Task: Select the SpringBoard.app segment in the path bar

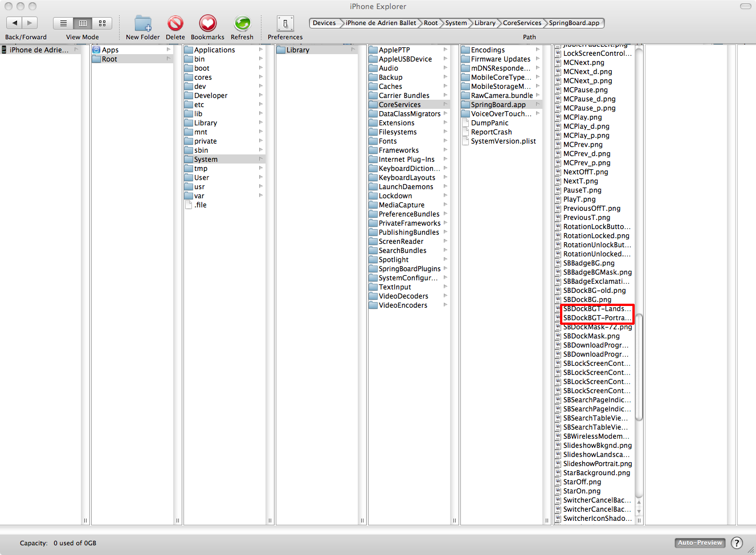Action: 574,23
